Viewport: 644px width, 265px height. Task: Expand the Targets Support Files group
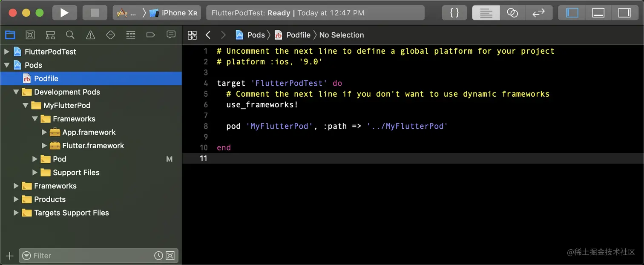(16, 213)
